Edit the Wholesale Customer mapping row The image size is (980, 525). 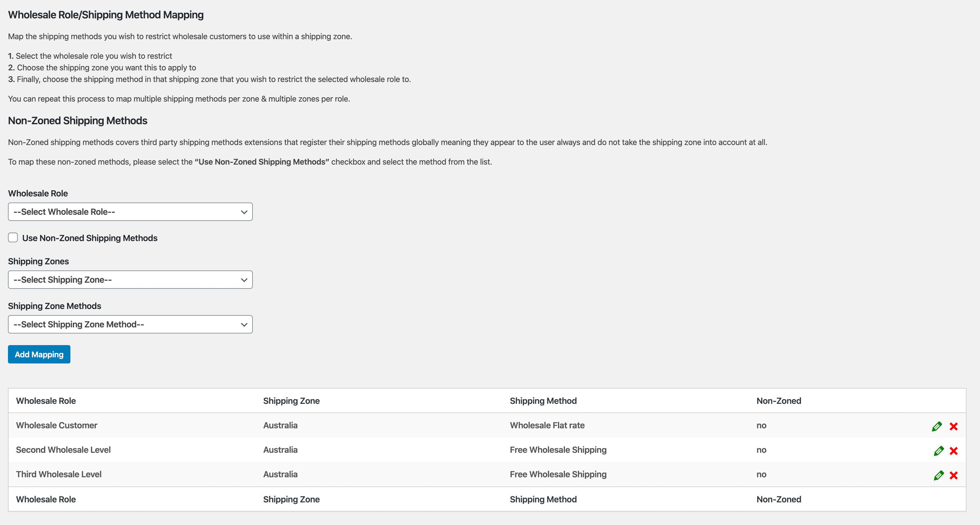coord(937,426)
